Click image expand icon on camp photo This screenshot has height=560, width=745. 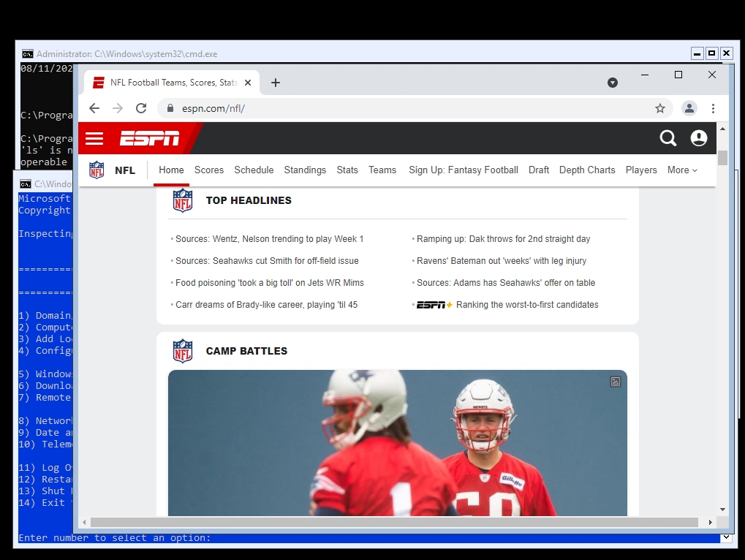[616, 382]
